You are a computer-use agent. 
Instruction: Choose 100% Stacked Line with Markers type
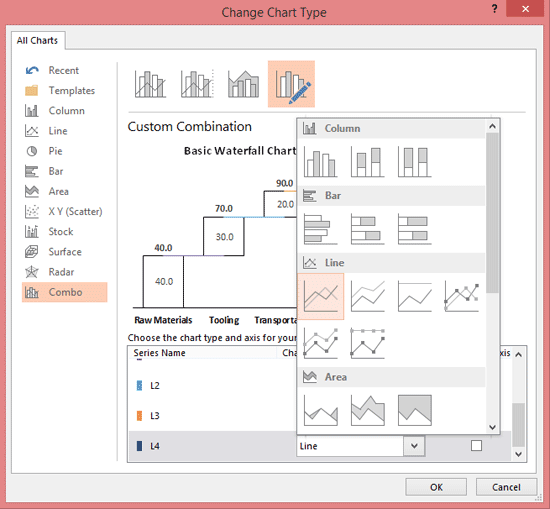point(368,343)
